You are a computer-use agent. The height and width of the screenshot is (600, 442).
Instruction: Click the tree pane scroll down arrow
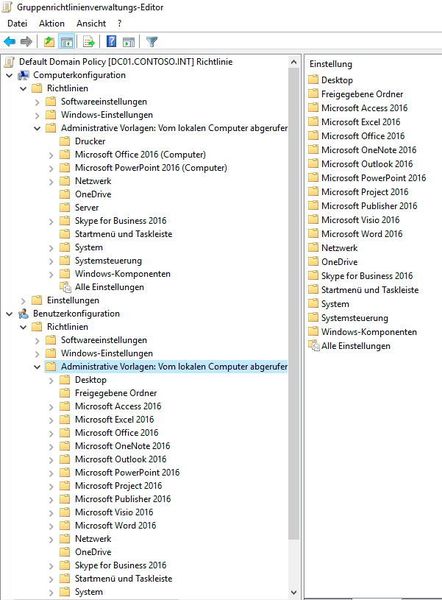tap(294, 592)
